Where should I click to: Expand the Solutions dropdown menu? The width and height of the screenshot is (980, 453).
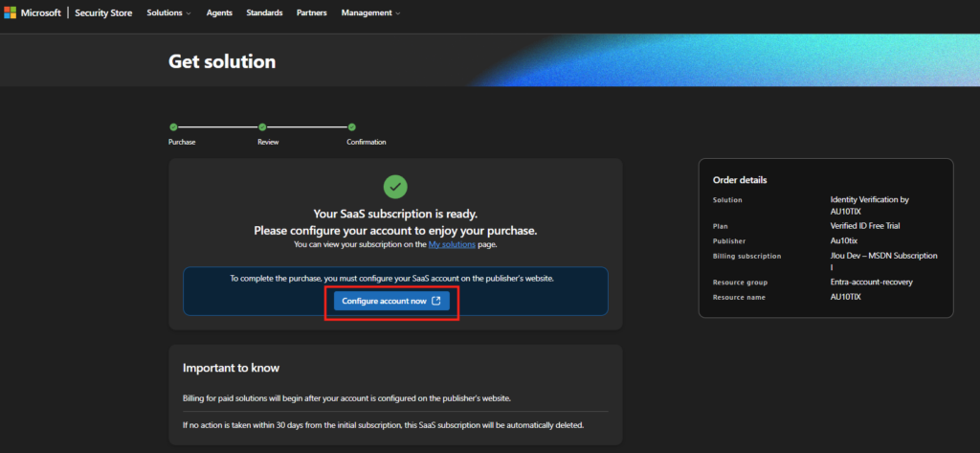[168, 13]
